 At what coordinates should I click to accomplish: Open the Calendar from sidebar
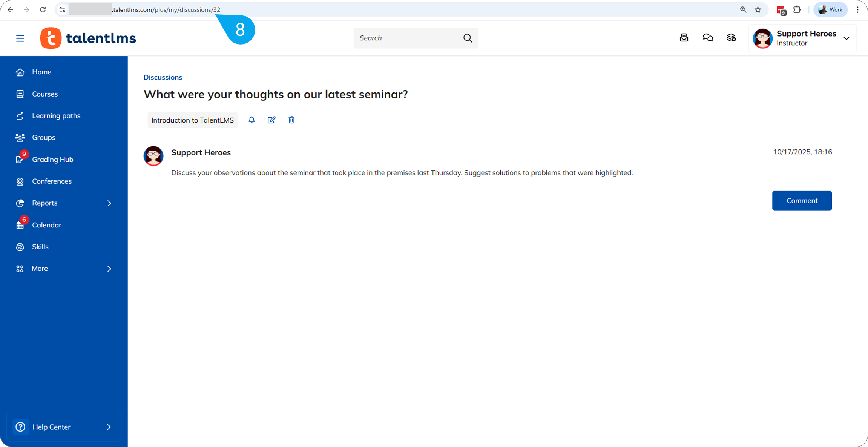[x=46, y=225]
